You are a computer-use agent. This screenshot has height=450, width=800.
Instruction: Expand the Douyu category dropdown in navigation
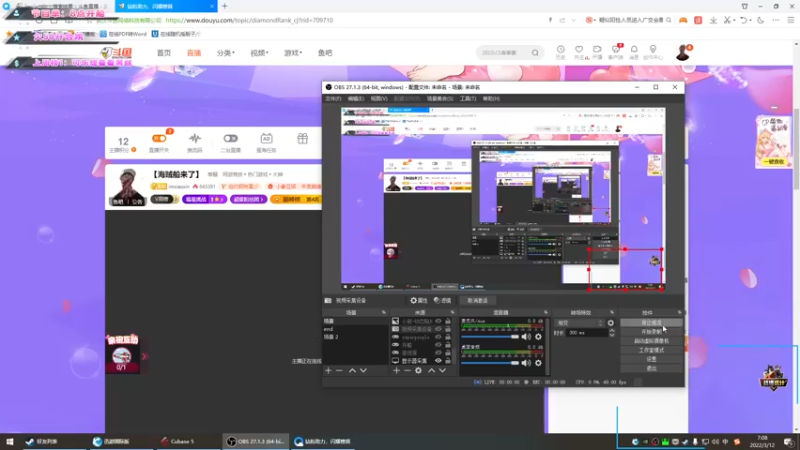[x=226, y=53]
